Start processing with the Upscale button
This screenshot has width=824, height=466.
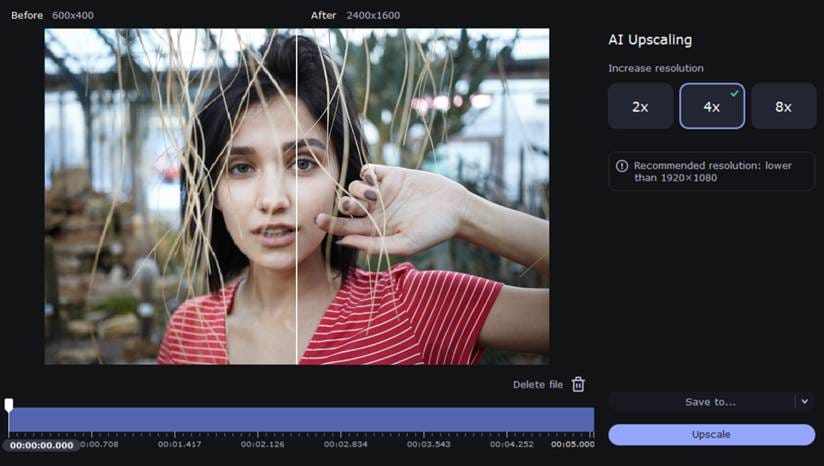click(x=711, y=435)
